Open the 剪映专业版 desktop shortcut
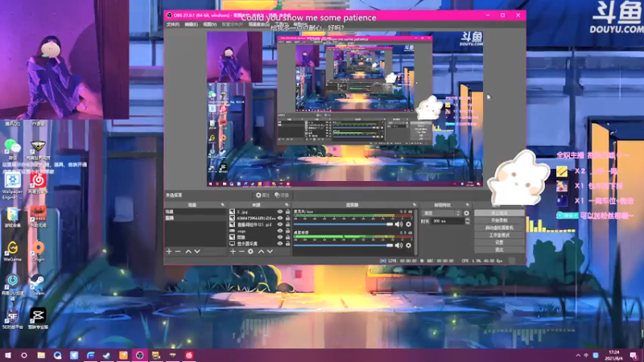The width and height of the screenshot is (644, 362). (x=38, y=319)
